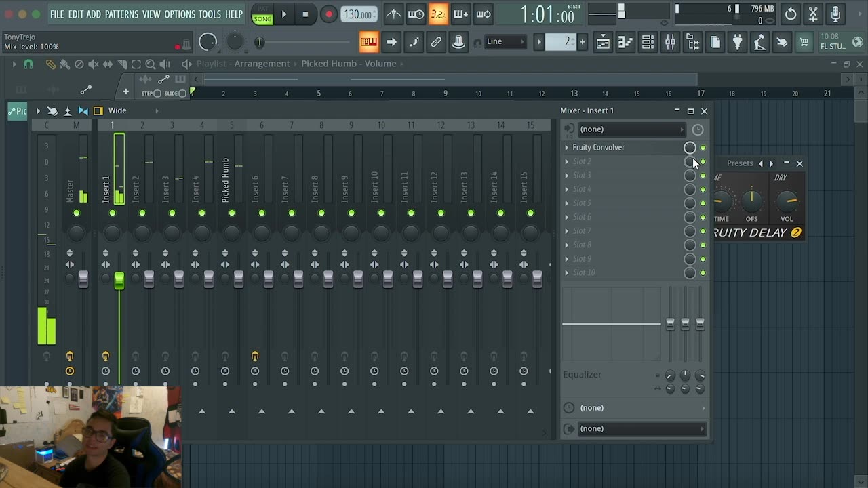Open the TOOLS menu
The image size is (868, 488).
(x=210, y=14)
